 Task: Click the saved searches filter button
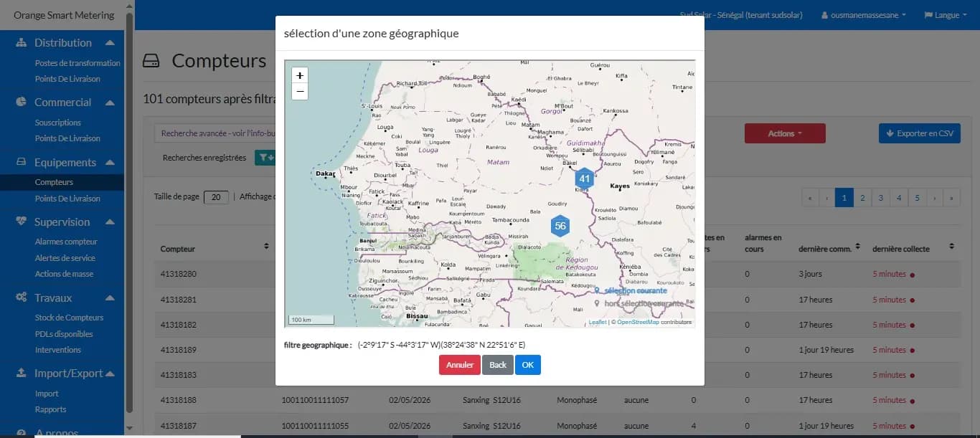[265, 158]
